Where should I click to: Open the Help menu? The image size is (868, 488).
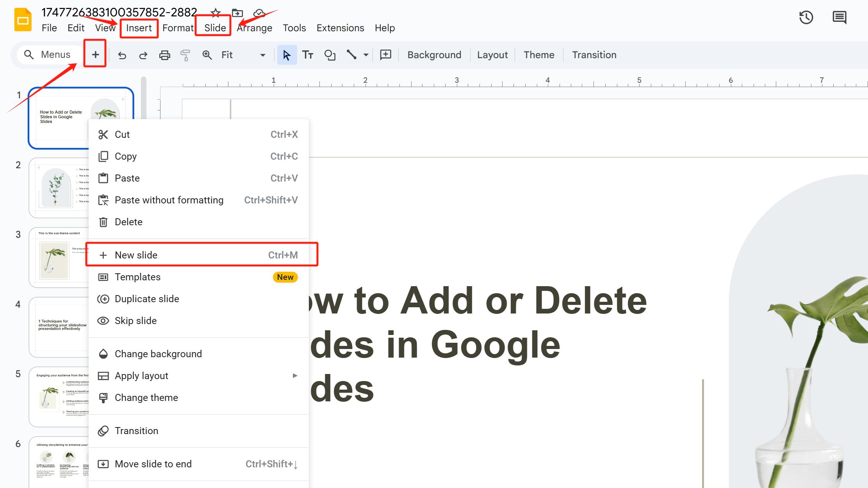point(385,28)
